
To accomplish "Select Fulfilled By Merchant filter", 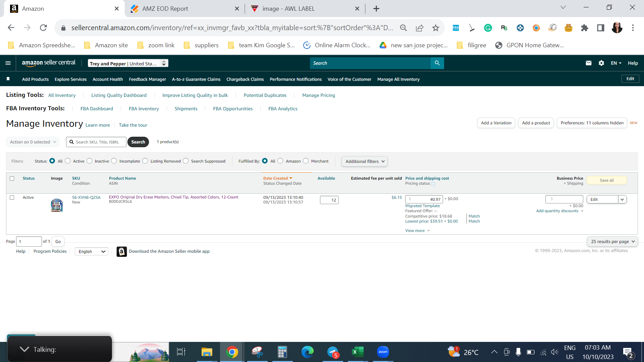I will tap(306, 161).
